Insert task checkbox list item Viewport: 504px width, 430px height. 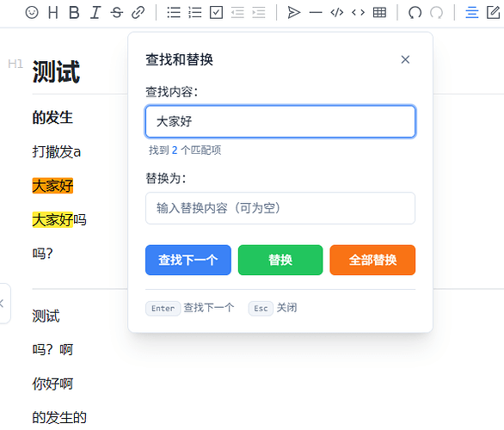[x=217, y=13]
